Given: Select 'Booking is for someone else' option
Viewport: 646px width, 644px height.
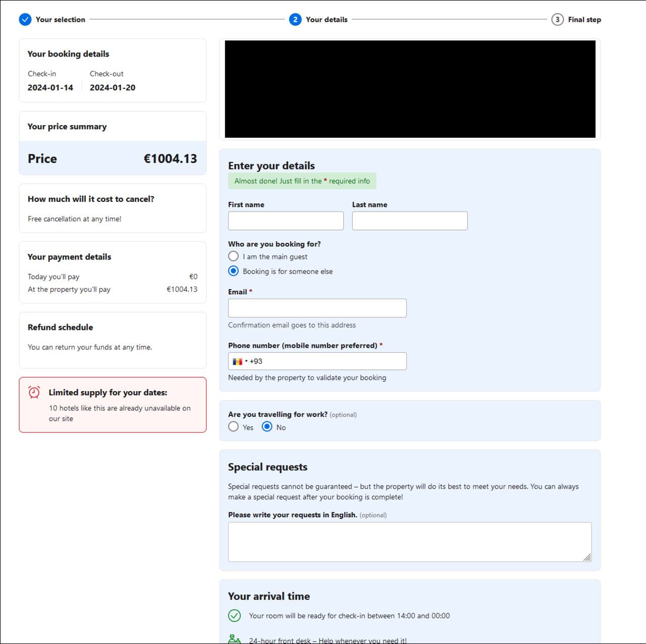Looking at the screenshot, I should [x=233, y=271].
